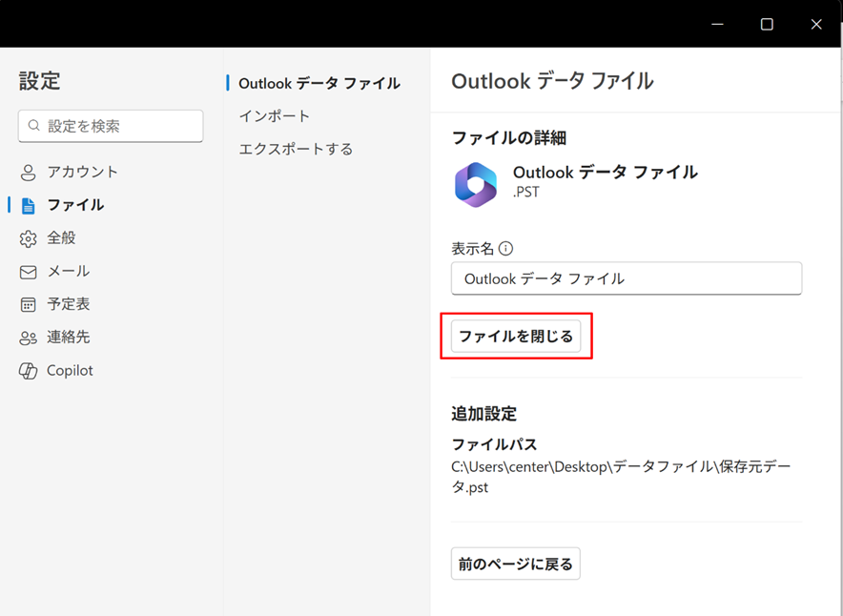Click the 表示名 text field

pyautogui.click(x=626, y=279)
